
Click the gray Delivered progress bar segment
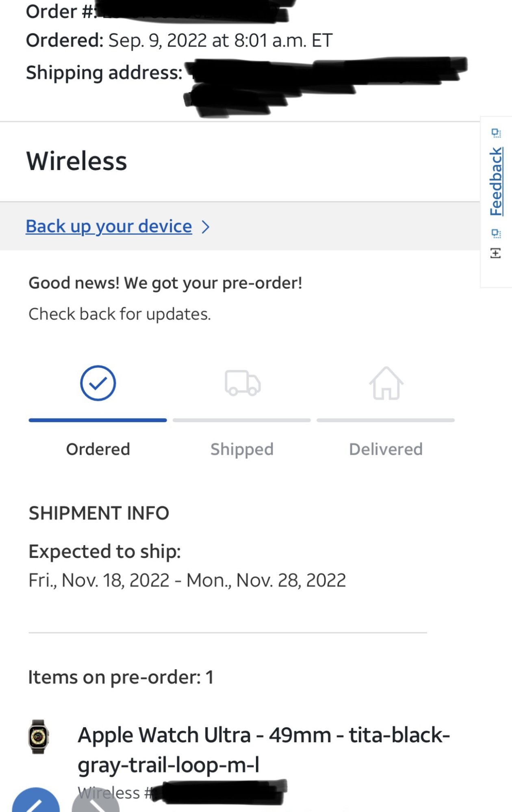coord(386,420)
